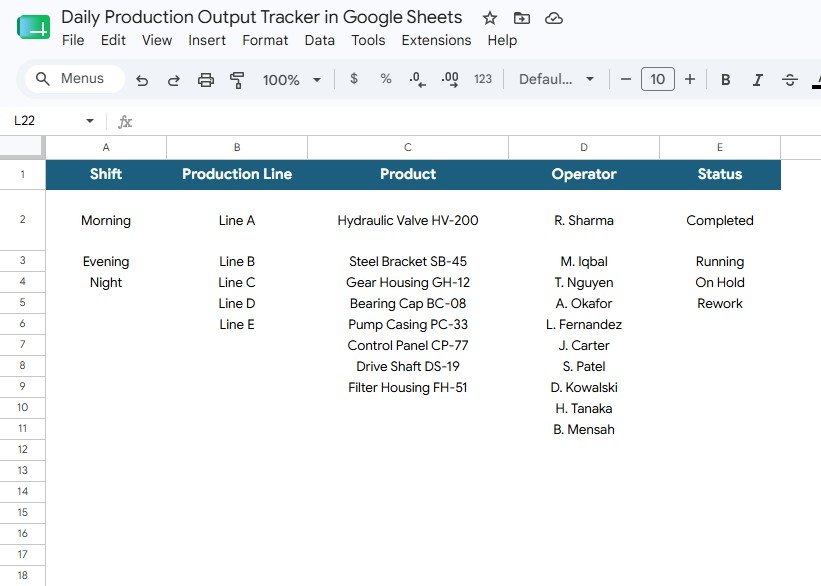Click the select-all corner box
Screen dimensions: 821x586
[23, 147]
